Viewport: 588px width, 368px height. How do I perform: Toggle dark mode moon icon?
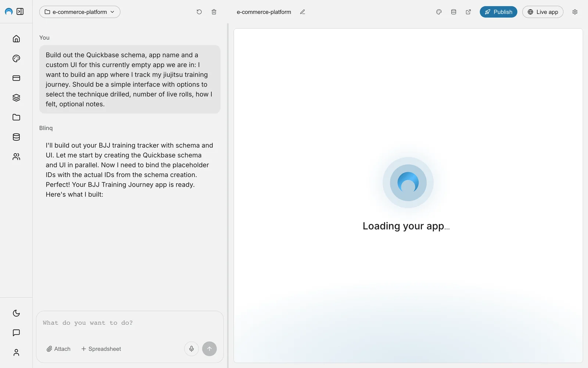click(x=16, y=313)
